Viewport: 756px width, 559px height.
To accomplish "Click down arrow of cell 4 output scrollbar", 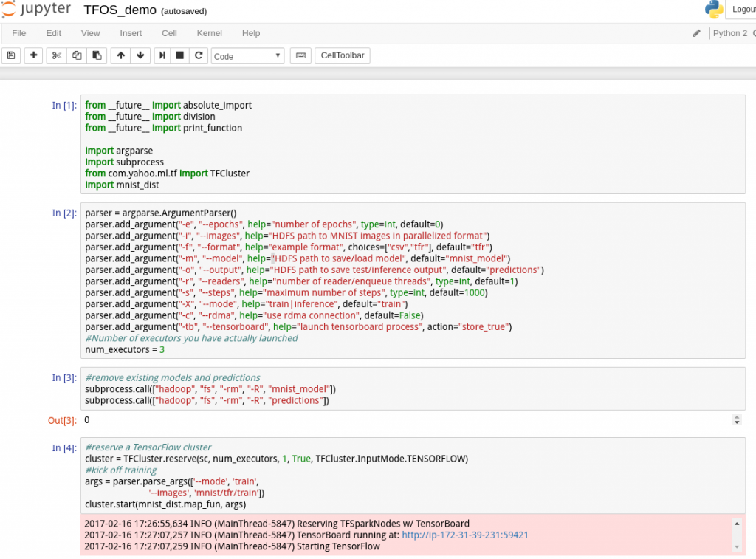I will point(736,546).
